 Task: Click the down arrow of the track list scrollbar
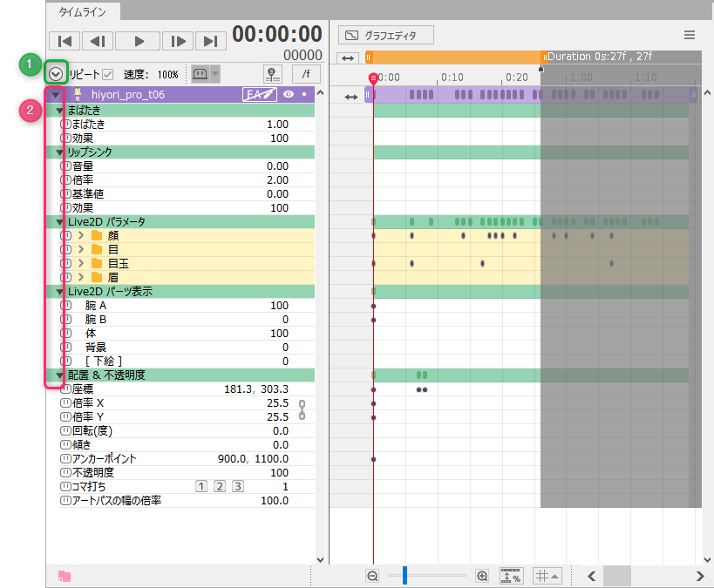coord(320,560)
